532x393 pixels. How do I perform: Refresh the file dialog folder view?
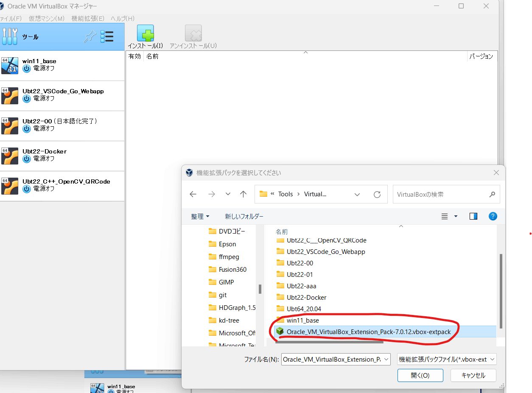[377, 195]
